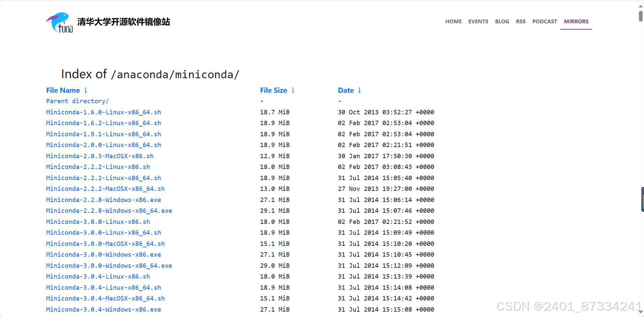Select date '31 Jul 2014 15:12:09 +0000'
Screen dimensions: 644x317
(x=386, y=265)
